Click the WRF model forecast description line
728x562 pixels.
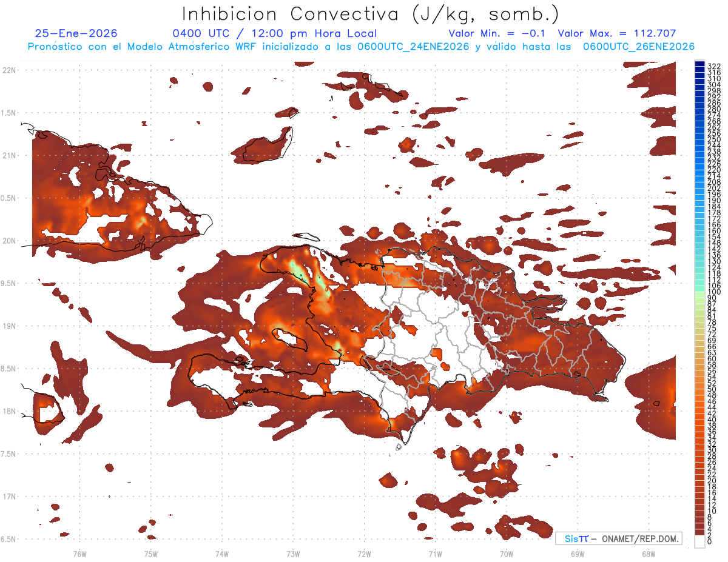pyautogui.click(x=361, y=47)
